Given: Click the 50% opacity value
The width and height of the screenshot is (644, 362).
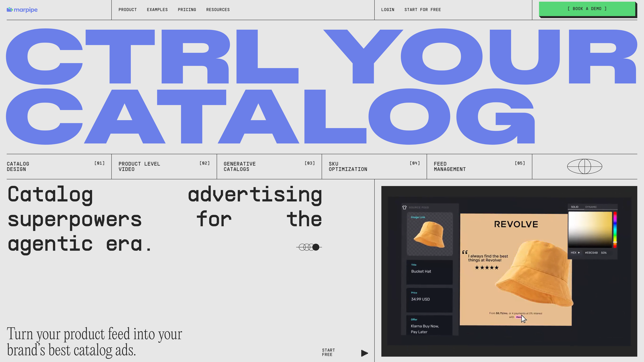Looking at the screenshot, I should [604, 253].
